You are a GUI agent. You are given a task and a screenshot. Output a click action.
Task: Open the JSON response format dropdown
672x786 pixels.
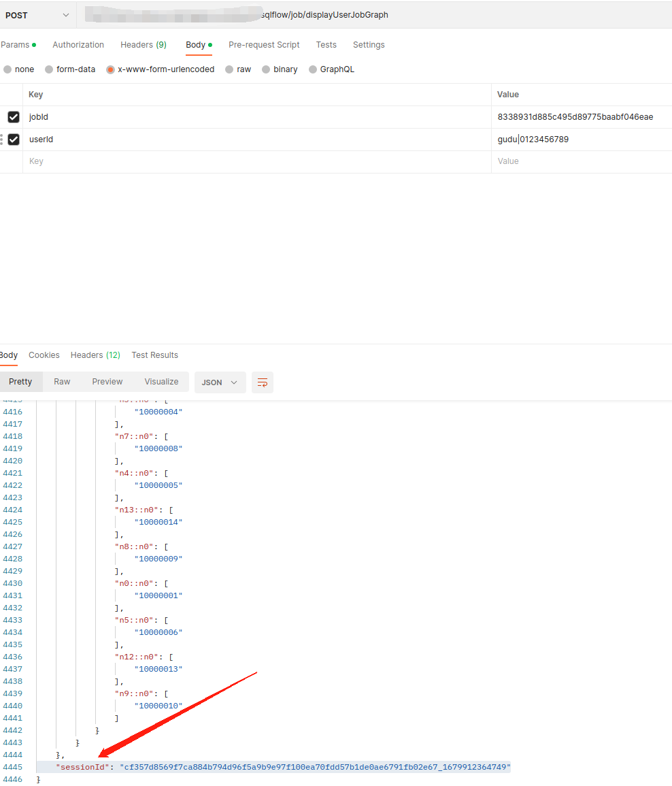click(x=220, y=382)
